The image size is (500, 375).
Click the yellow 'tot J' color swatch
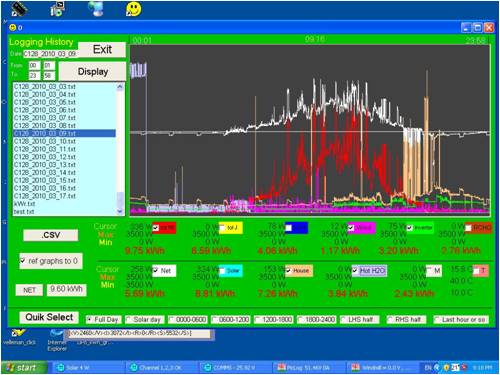231,228
